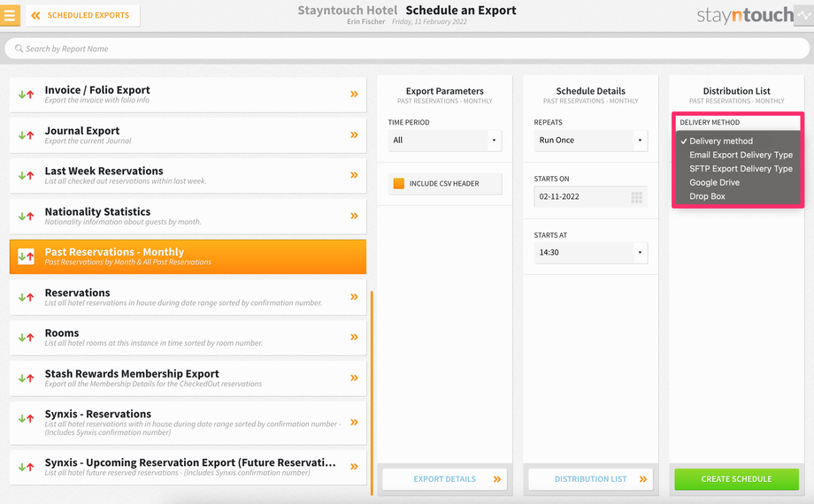Select the Past Reservations - Monthly title
814x504 pixels.
114,252
